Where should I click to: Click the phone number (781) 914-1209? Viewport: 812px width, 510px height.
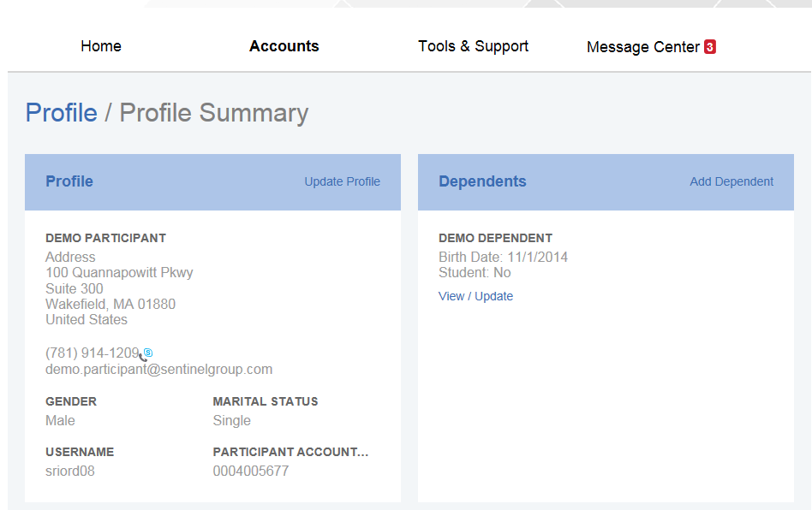point(92,353)
